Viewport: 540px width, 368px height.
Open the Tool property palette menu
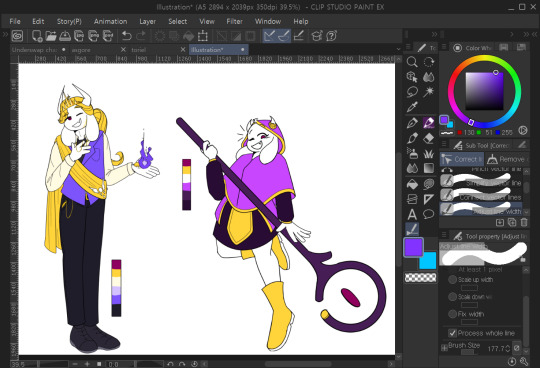tap(444, 236)
